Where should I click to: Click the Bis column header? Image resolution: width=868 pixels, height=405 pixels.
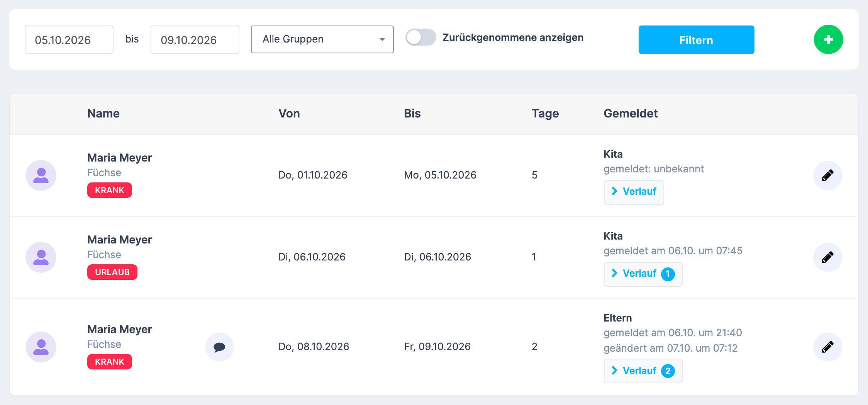click(412, 114)
